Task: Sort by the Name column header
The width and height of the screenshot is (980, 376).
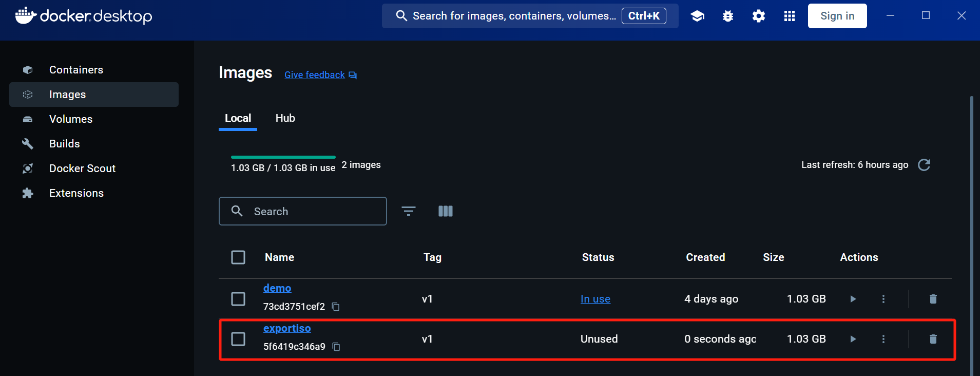Action: point(279,257)
